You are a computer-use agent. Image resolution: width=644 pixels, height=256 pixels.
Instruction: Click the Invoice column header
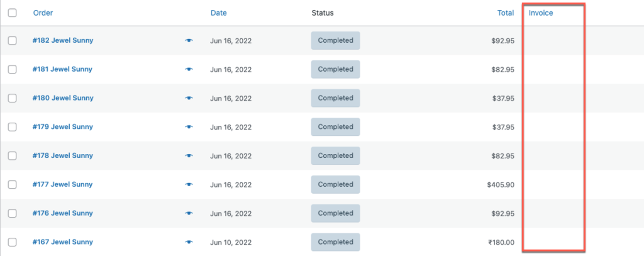coord(541,13)
